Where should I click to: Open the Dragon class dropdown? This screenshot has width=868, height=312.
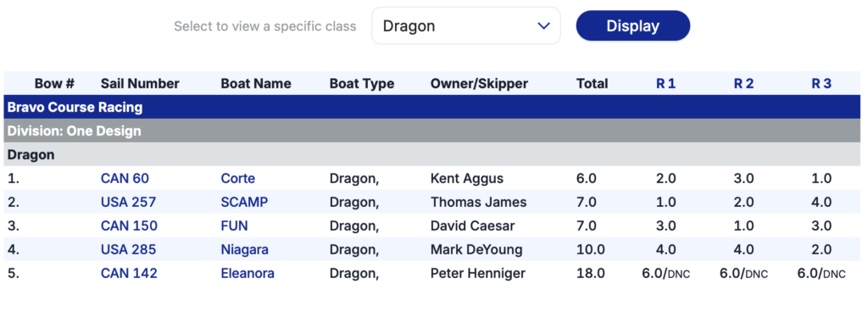465,26
